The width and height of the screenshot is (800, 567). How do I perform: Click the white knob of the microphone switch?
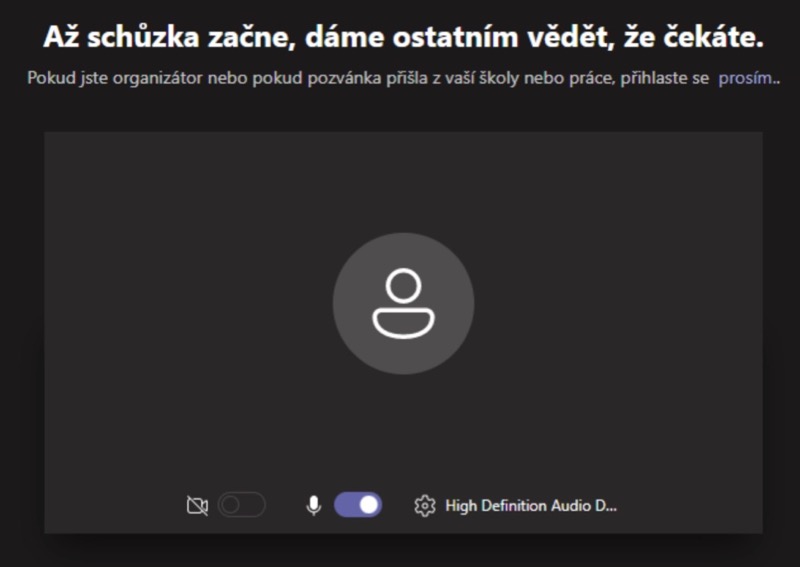coord(369,505)
